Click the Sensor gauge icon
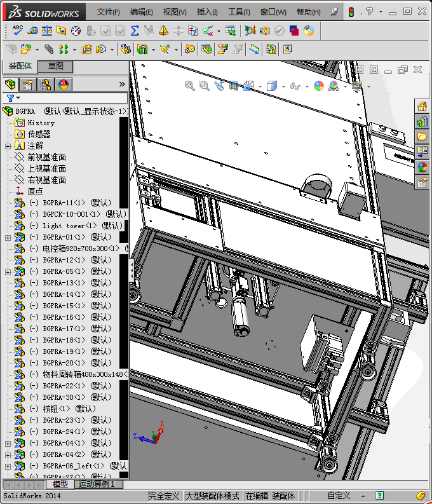The height and width of the screenshot is (504, 432). tap(76, 31)
